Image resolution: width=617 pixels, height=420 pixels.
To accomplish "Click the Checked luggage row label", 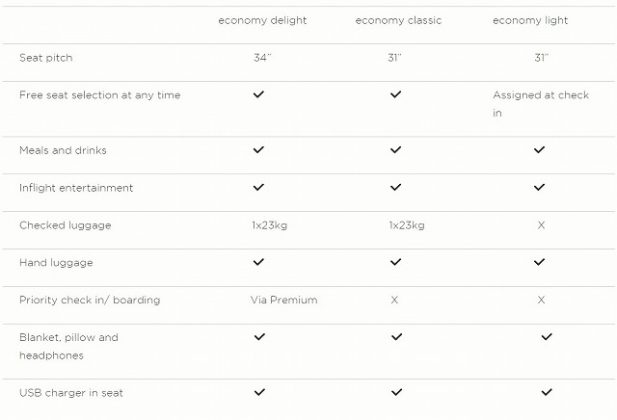I will pos(65,225).
